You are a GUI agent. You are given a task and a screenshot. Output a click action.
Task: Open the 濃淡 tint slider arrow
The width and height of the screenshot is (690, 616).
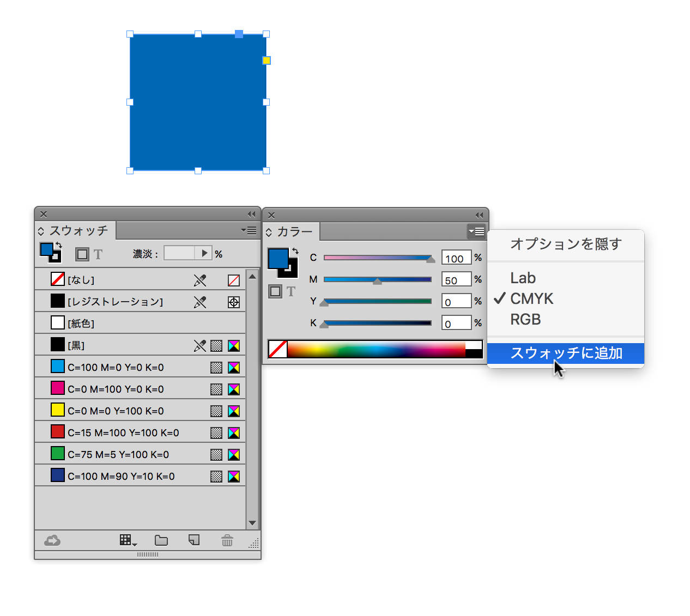click(203, 253)
